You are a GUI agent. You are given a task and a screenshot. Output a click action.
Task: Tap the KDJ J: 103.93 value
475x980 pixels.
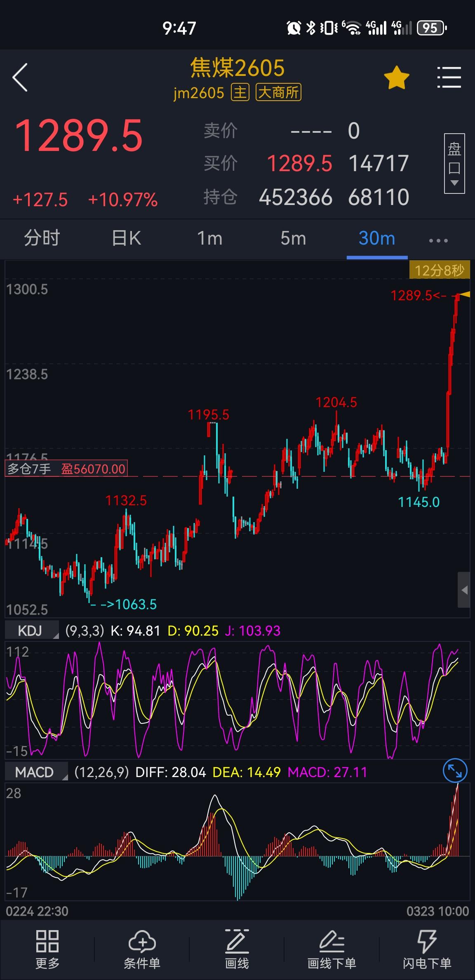coord(253,631)
